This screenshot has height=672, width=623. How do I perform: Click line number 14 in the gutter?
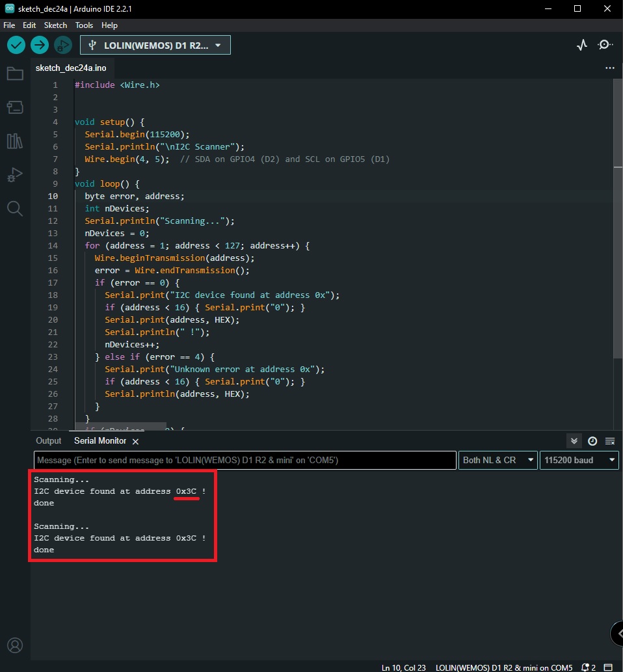coord(53,245)
